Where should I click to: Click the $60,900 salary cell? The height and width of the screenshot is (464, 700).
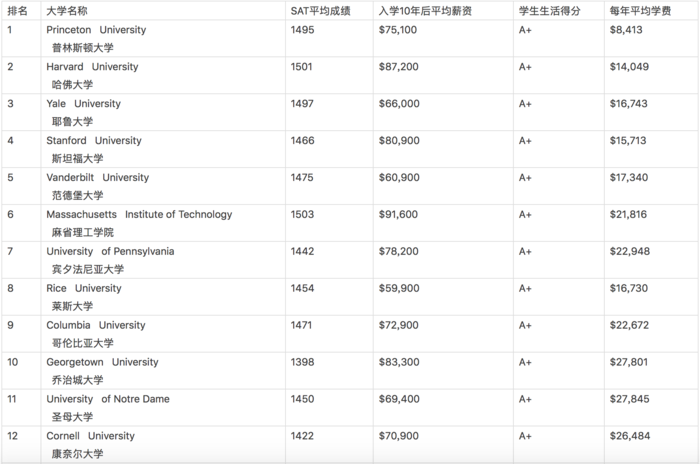tap(399, 178)
